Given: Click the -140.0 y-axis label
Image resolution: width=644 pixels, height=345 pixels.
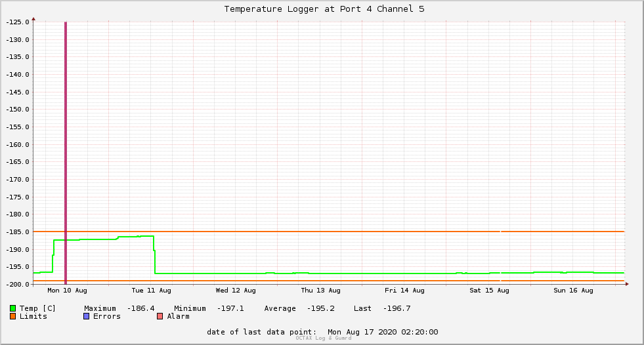Looking at the screenshot, I should point(18,75).
